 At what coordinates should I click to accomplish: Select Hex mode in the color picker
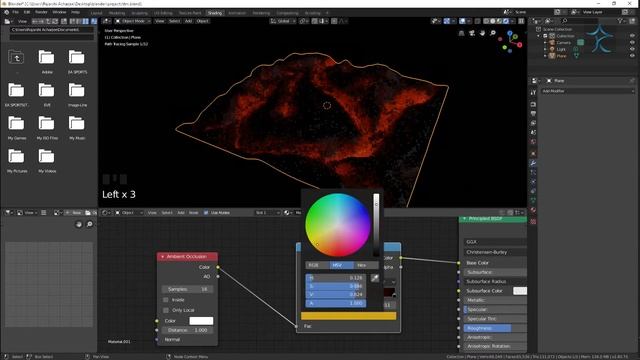366,265
